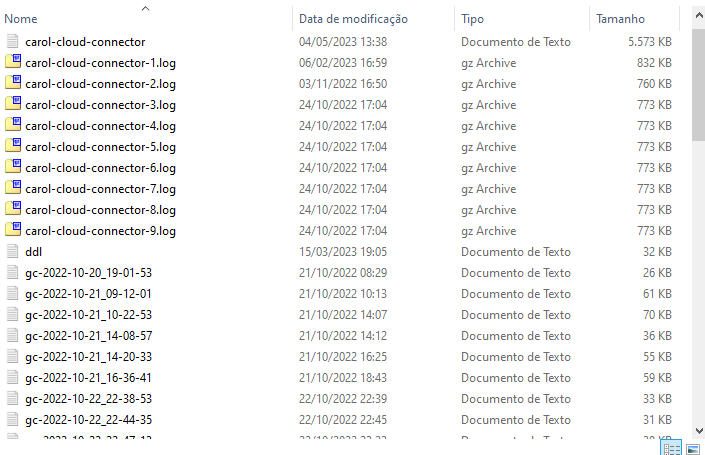Viewport: 705px width, 455px height.
Task: Select the gc-2022-10-21_16-36-41 file name
Action: 88,378
